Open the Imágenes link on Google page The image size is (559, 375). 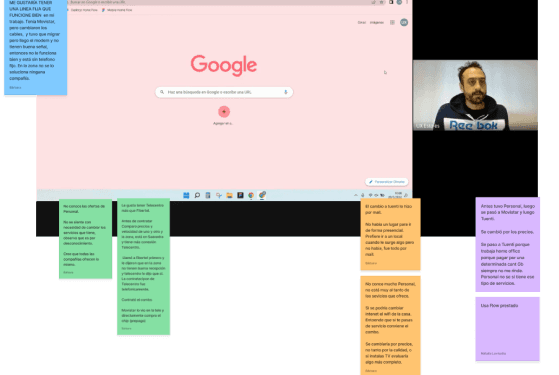coord(376,22)
